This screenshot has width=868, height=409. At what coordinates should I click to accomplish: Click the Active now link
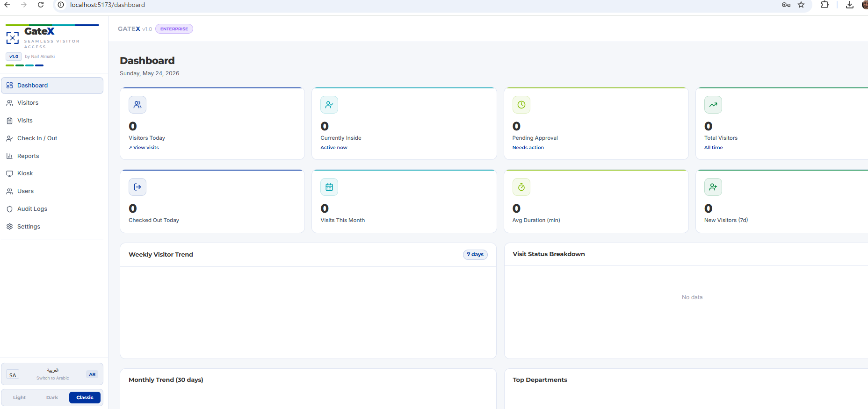334,148
